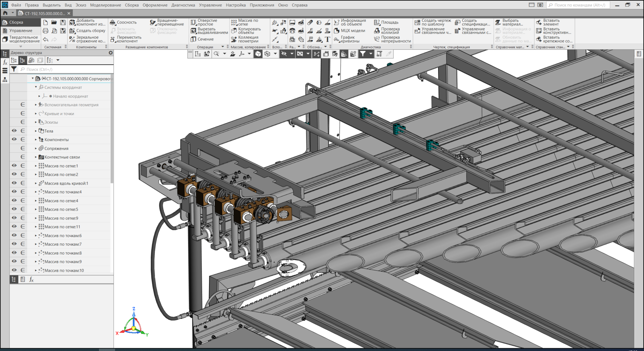
Task: Click the Collision check tool
Action: coord(377,31)
